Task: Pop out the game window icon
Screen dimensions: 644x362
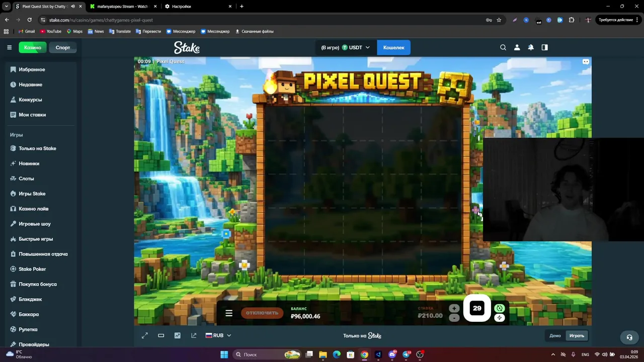Action: click(x=194, y=335)
